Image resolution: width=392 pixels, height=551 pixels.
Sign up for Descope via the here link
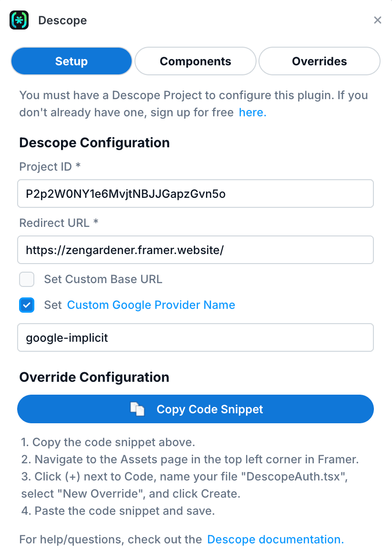tap(252, 112)
